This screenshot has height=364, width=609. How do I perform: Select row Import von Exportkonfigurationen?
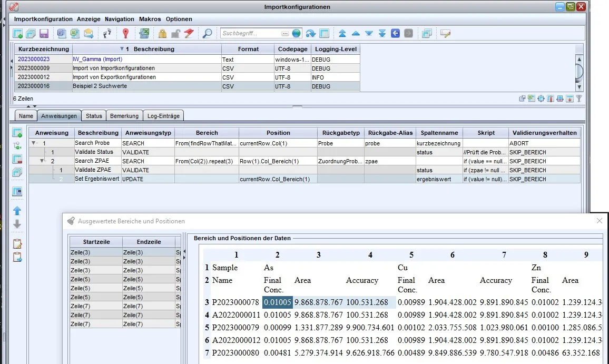coord(187,77)
